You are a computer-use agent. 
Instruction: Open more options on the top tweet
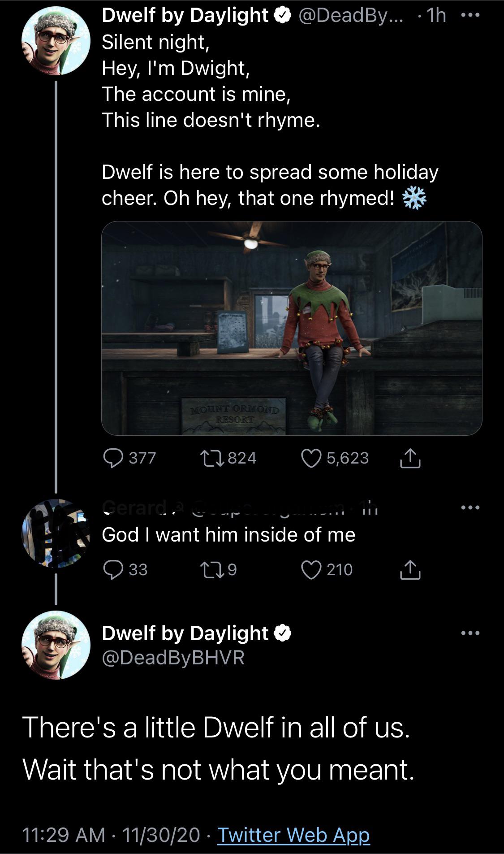click(x=470, y=15)
